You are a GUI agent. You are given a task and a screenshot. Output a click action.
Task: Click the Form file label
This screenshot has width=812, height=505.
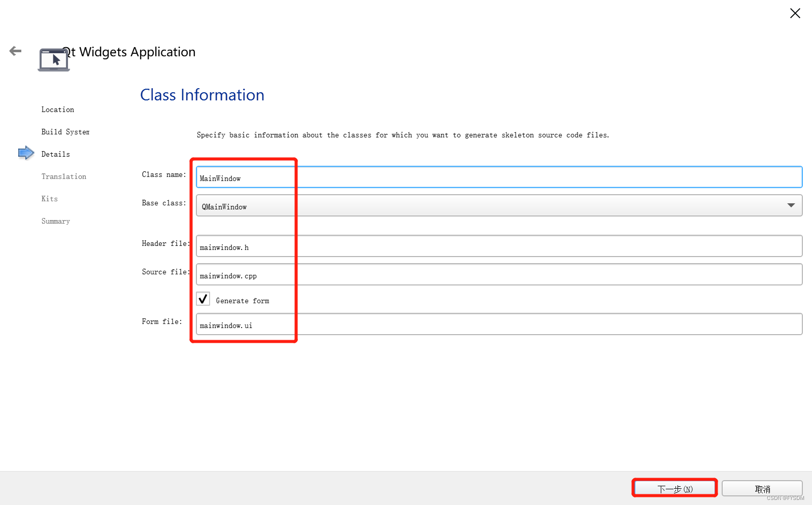[162, 321]
